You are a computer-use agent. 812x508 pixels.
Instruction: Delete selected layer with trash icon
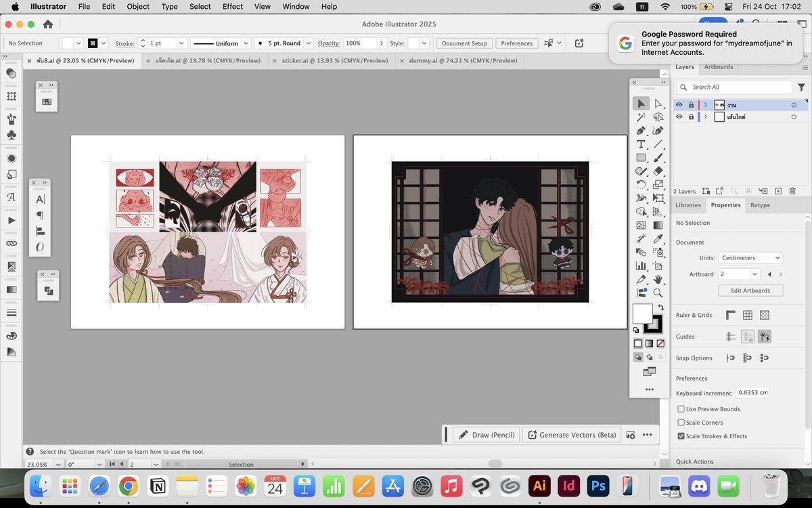(792, 192)
